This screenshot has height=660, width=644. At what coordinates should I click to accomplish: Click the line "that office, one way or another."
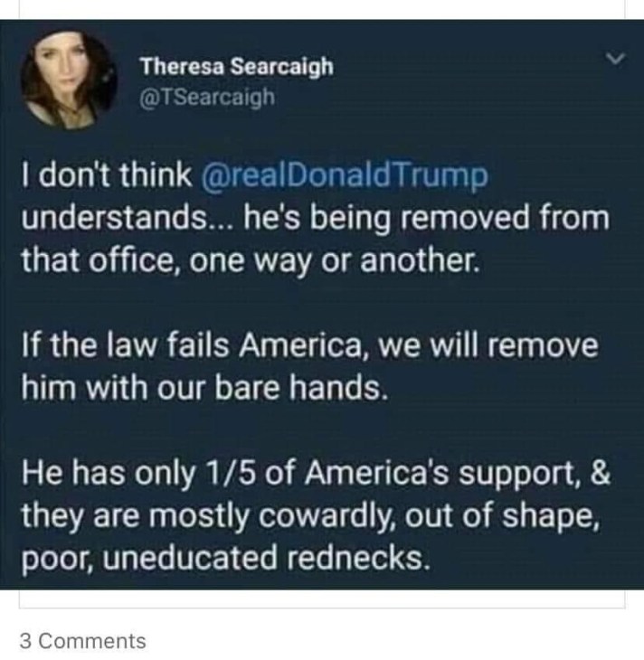[251, 261]
